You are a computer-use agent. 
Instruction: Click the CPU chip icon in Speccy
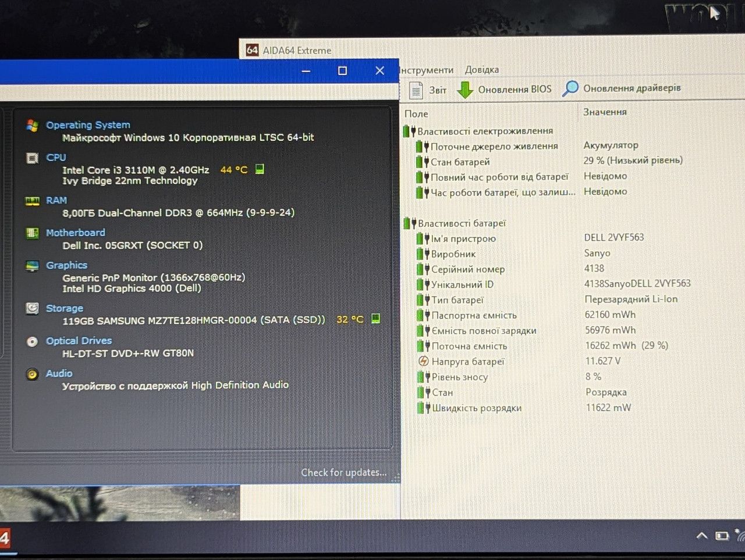click(33, 158)
